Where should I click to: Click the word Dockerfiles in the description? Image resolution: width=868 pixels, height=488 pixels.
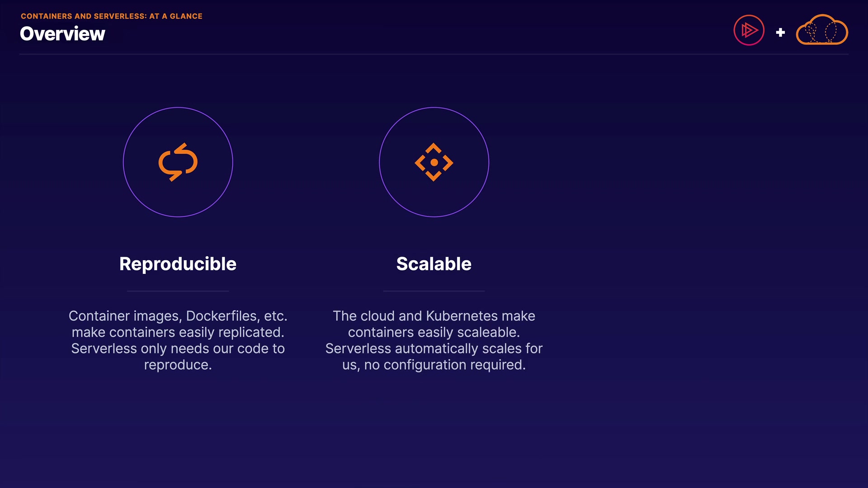click(x=222, y=316)
